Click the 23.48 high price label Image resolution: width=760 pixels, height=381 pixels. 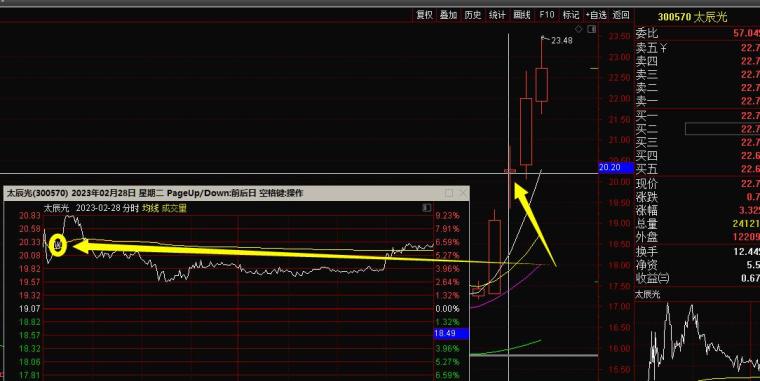click(562, 41)
